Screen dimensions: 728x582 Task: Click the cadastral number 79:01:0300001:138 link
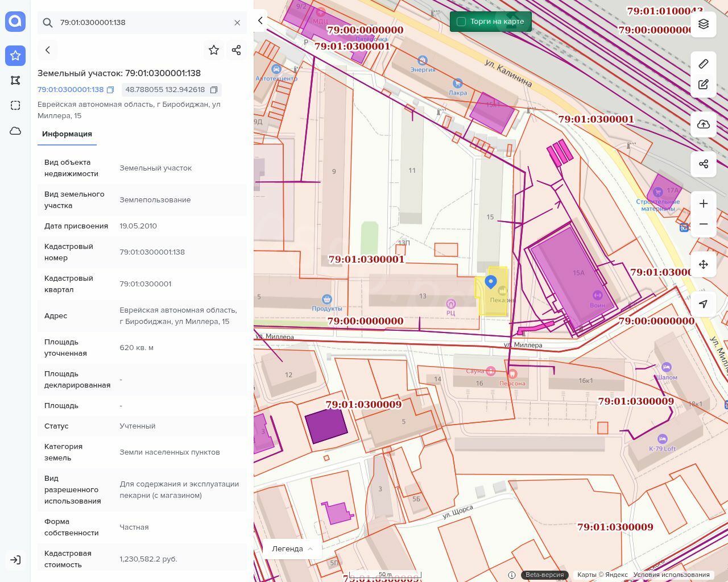point(71,90)
